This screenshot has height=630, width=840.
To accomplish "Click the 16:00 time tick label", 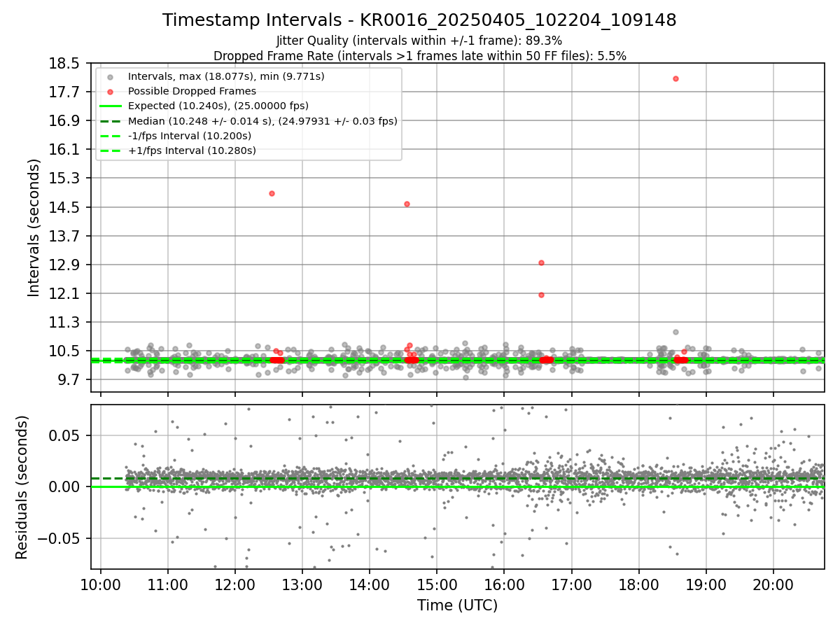I will 504,584.
